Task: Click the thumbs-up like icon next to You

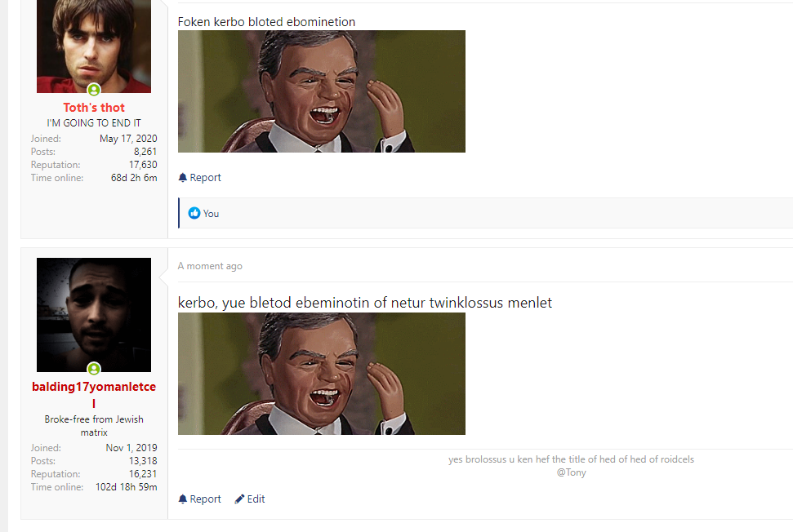Action: pyautogui.click(x=194, y=214)
